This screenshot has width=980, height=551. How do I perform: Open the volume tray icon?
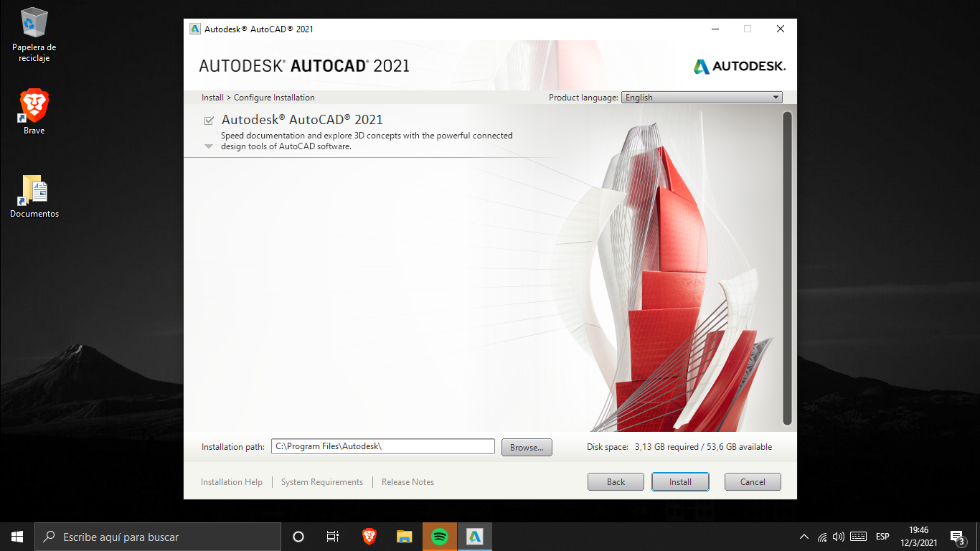coord(838,537)
